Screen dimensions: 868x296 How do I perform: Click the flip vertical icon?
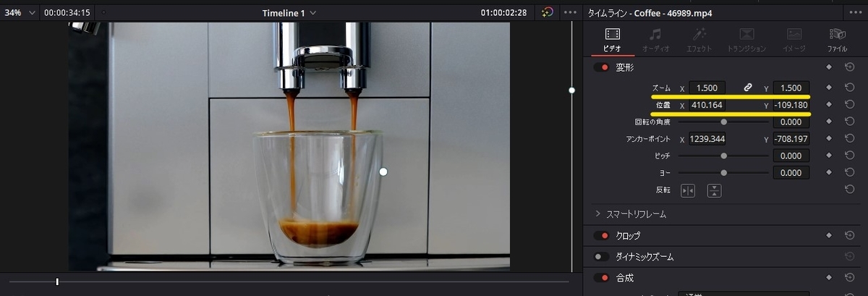pyautogui.click(x=714, y=190)
